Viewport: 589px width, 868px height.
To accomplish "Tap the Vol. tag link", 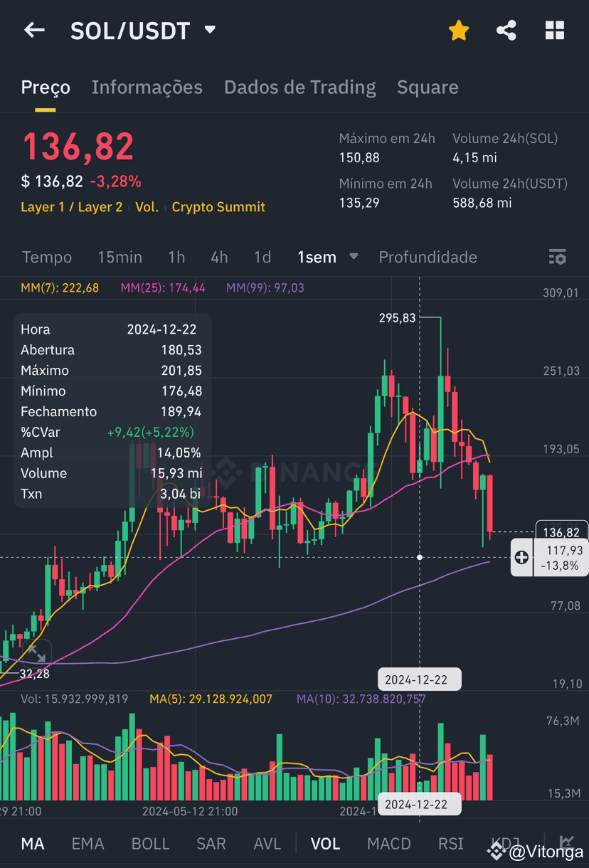I will [x=147, y=207].
